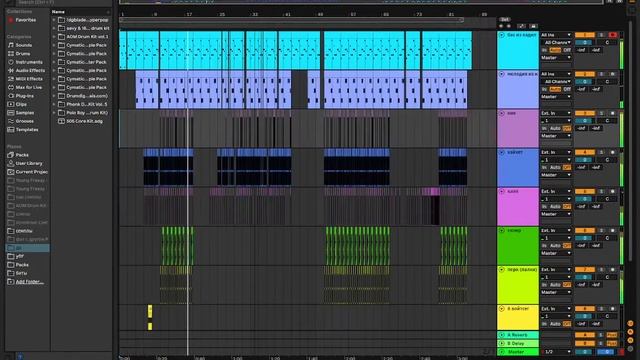Click the Add Folder link
Image resolution: width=640 pixels, height=360 pixels.
[x=29, y=282]
